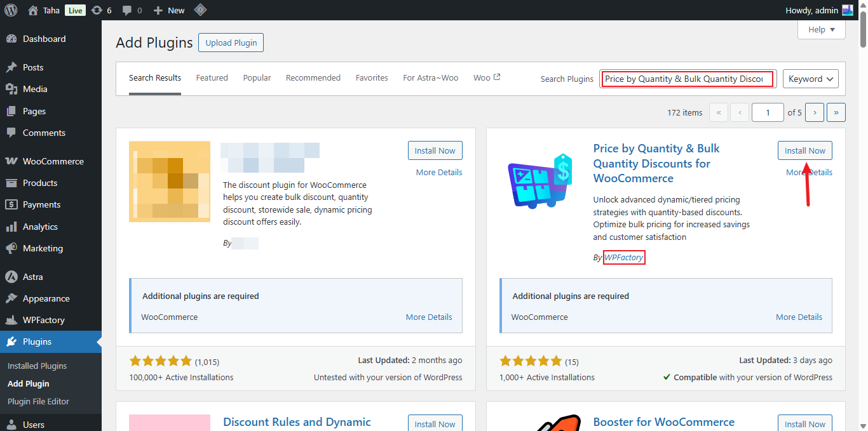
Task: Install Discount Rules and Dynamic plugin
Action: point(435,423)
